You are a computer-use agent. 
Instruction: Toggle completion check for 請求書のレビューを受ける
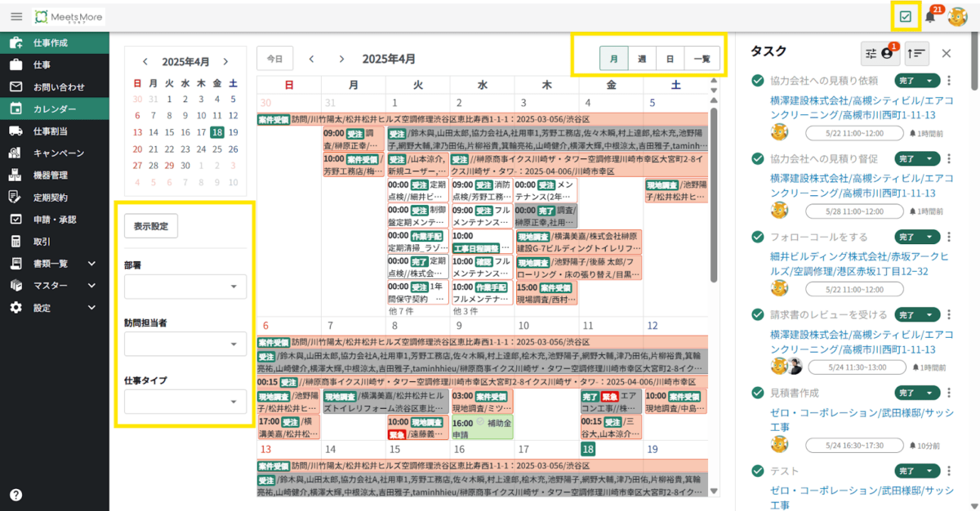[757, 314]
